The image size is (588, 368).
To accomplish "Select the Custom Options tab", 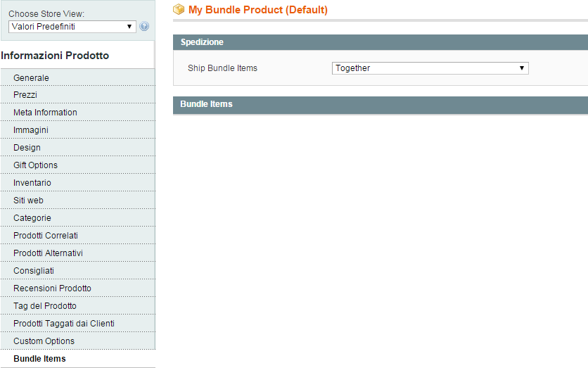I will click(x=44, y=341).
